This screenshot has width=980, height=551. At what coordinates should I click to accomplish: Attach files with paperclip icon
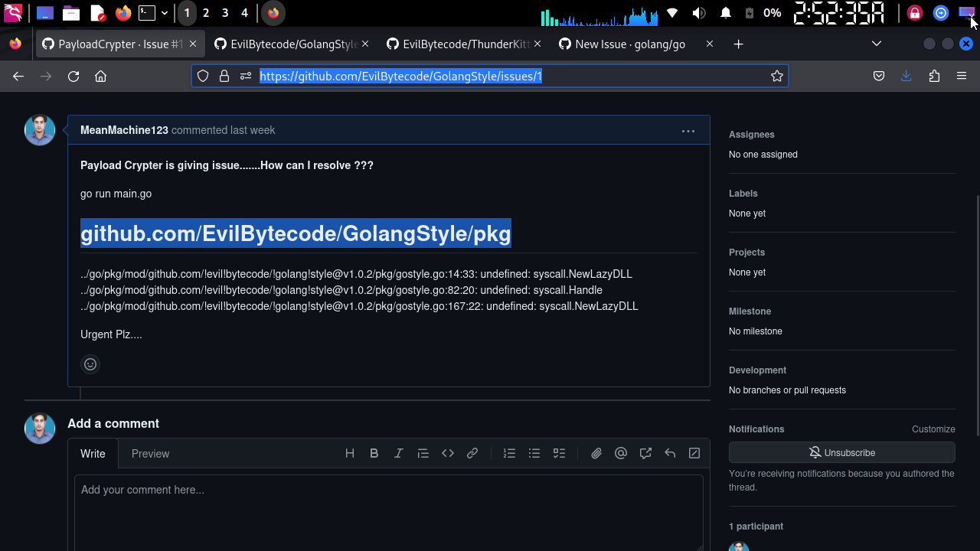click(x=596, y=453)
